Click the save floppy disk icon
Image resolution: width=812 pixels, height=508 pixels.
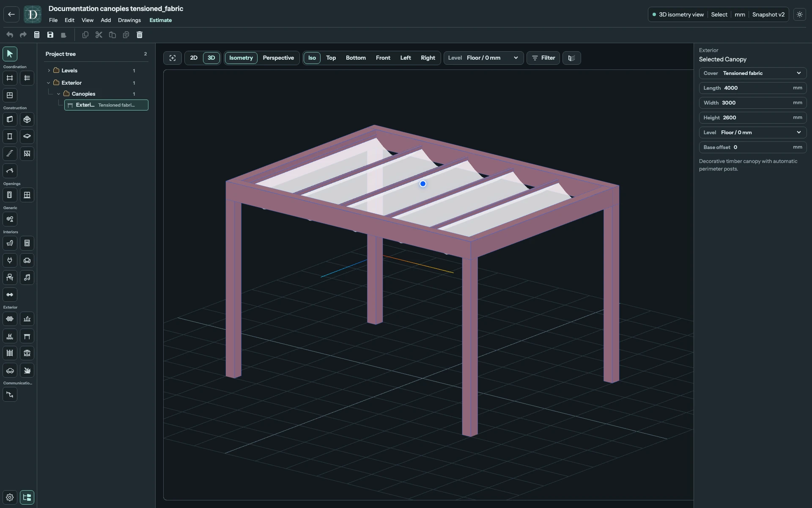[50, 35]
